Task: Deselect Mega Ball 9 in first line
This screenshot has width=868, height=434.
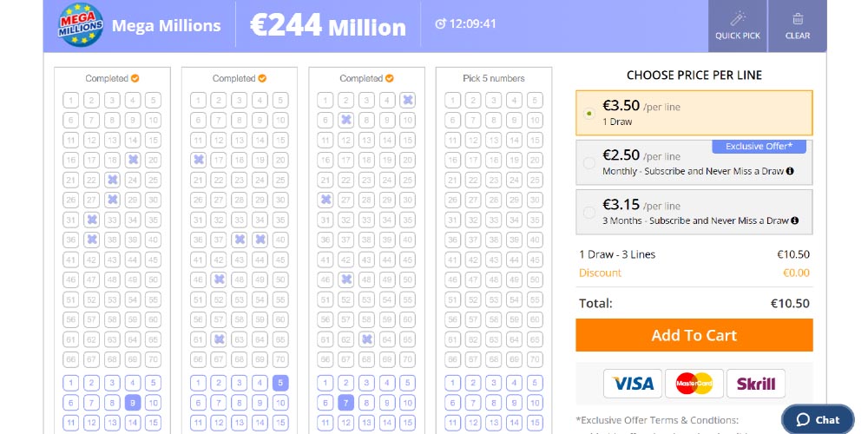Action: point(133,402)
